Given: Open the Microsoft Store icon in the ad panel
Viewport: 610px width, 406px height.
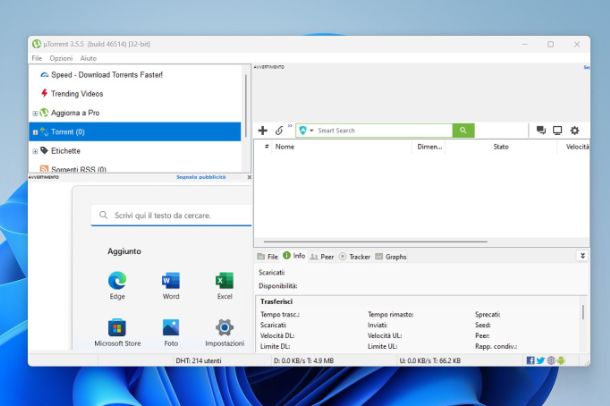Looking at the screenshot, I should (117, 327).
